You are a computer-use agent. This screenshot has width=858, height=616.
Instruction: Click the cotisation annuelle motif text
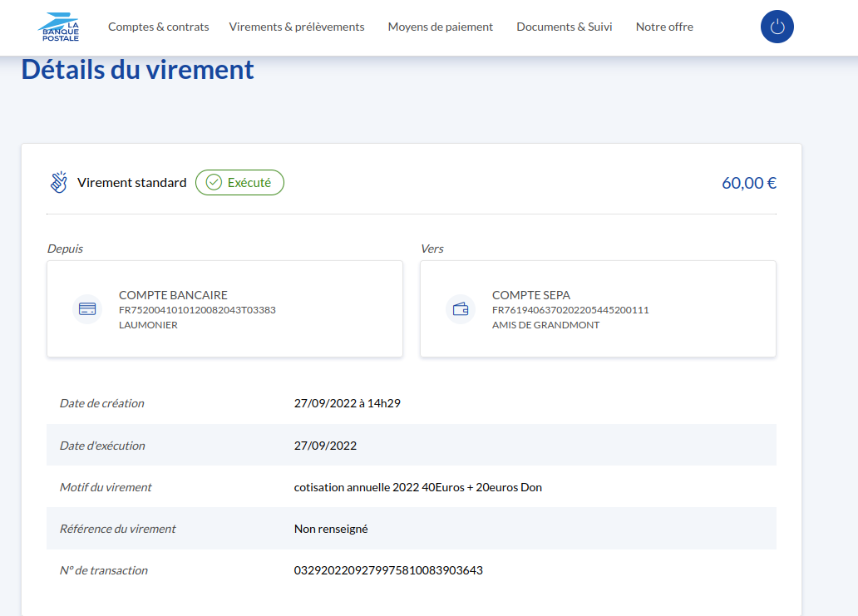pyautogui.click(x=417, y=487)
